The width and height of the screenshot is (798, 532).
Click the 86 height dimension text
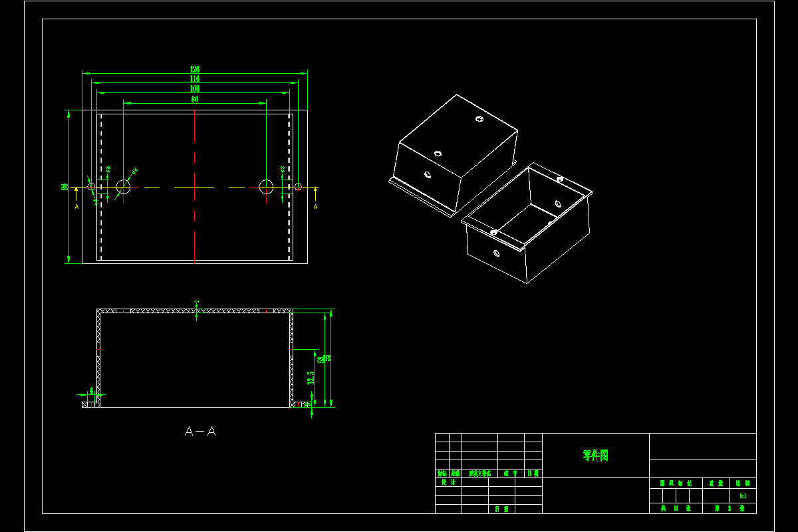tap(65, 187)
